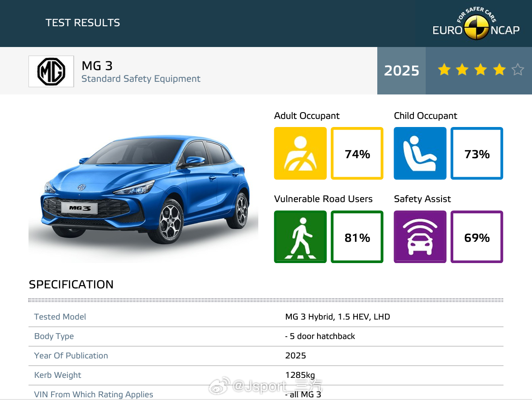Click the 2025 year badge
This screenshot has width=532, height=400.
click(x=401, y=71)
